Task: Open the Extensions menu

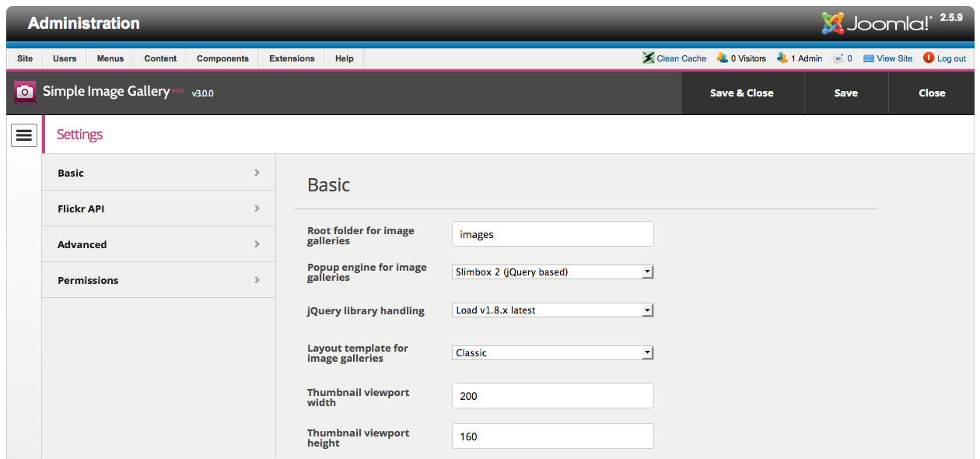Action: point(292,58)
